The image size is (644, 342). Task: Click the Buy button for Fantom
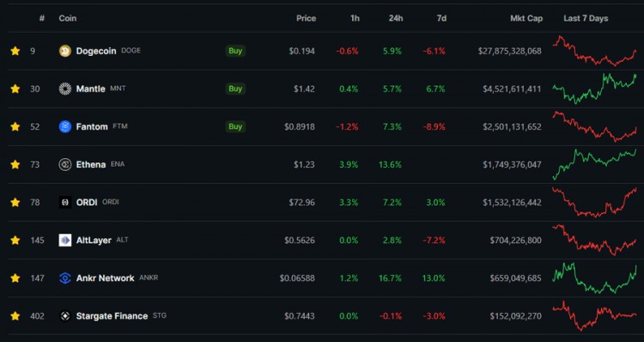[235, 126]
